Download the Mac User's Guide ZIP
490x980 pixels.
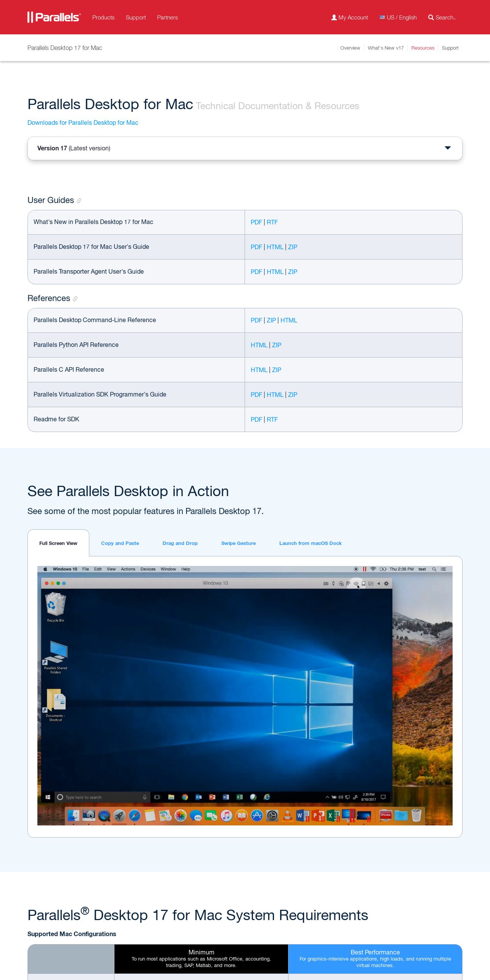(293, 247)
